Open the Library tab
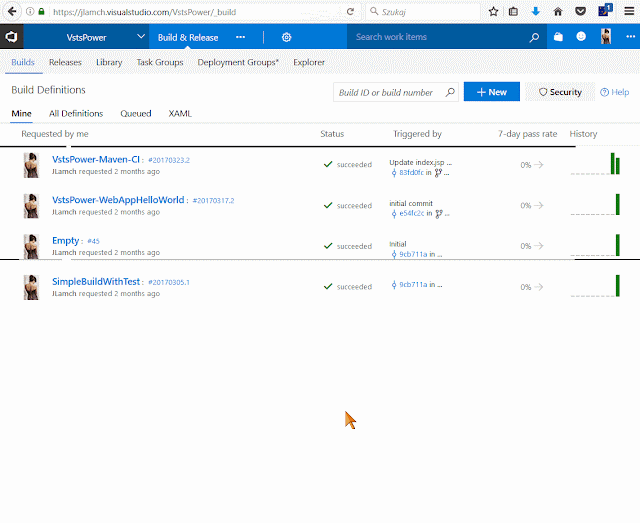The image size is (640, 523). click(109, 62)
